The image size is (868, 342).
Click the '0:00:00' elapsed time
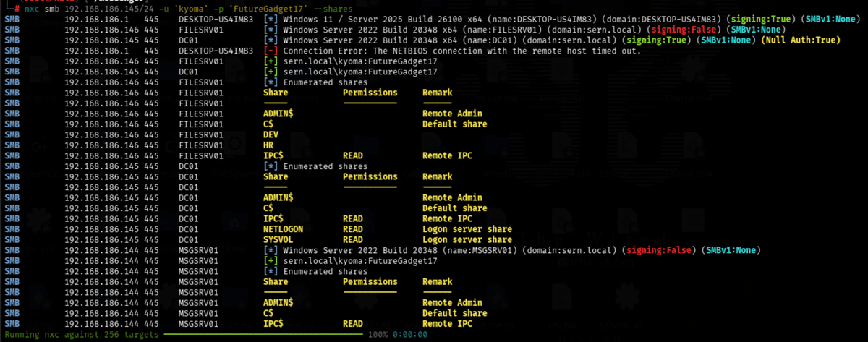[x=410, y=335]
